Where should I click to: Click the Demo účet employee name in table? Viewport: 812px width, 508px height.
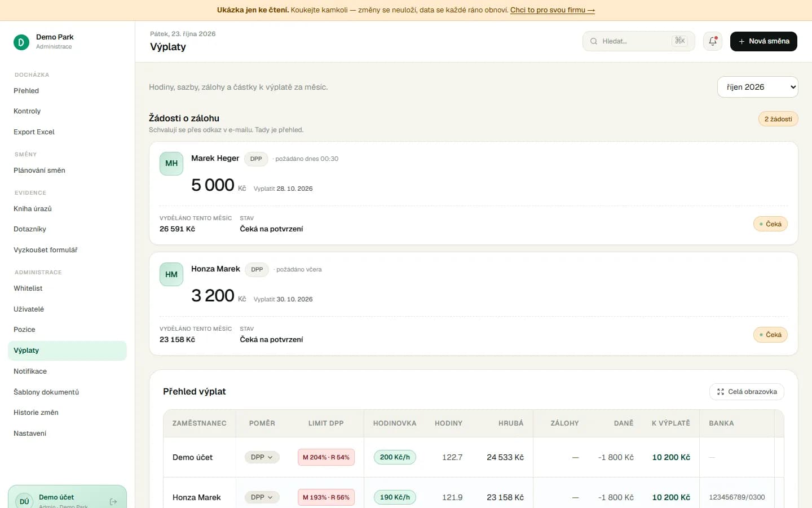click(x=193, y=457)
